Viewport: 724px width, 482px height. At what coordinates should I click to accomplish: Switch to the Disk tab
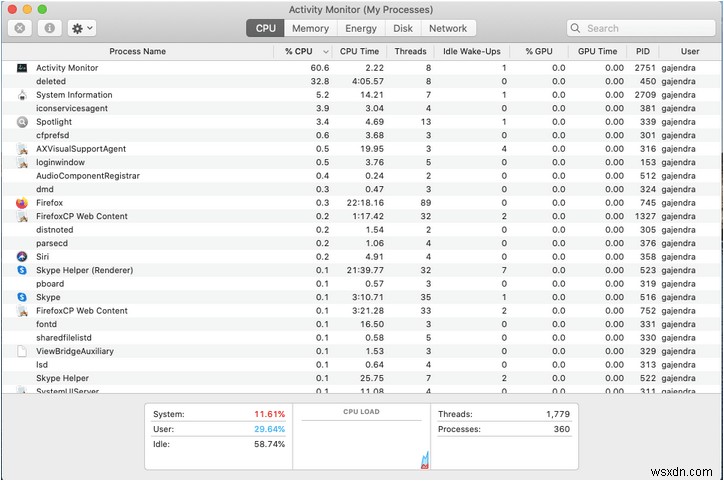point(403,29)
